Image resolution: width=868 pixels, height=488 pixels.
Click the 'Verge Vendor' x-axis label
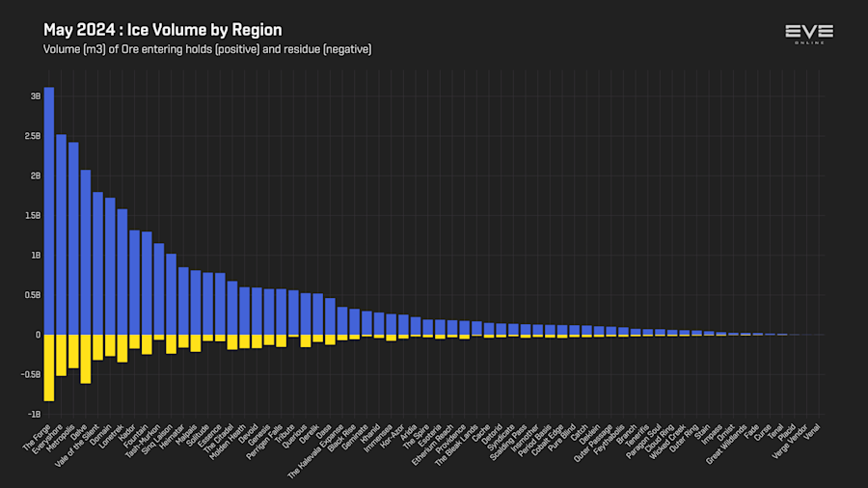pos(790,442)
